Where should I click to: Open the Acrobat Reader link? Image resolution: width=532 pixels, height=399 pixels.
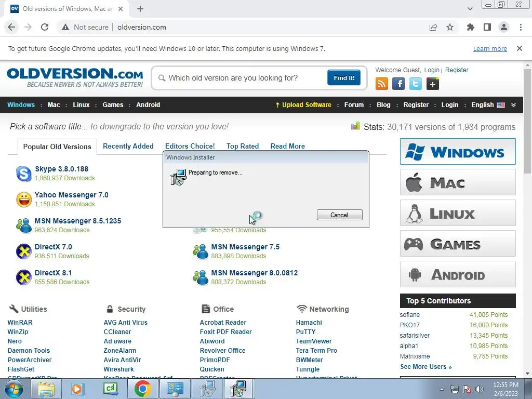click(223, 323)
